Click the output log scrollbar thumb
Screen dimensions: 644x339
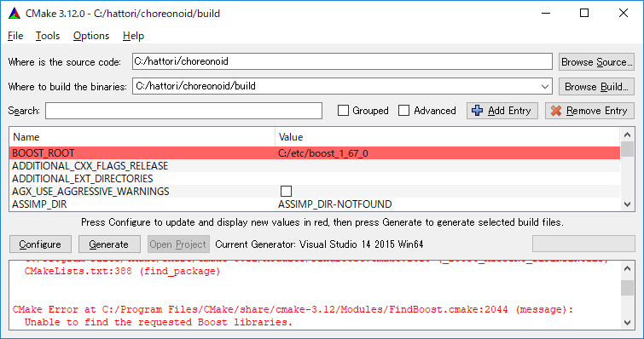point(627,288)
